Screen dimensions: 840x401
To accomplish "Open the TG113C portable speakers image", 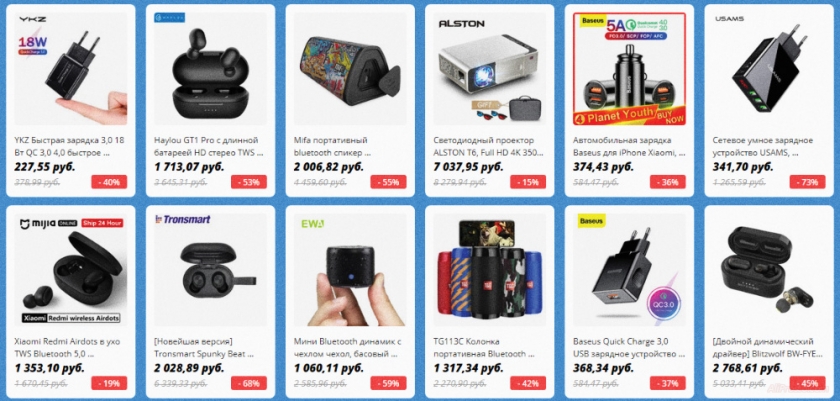I will (490, 270).
